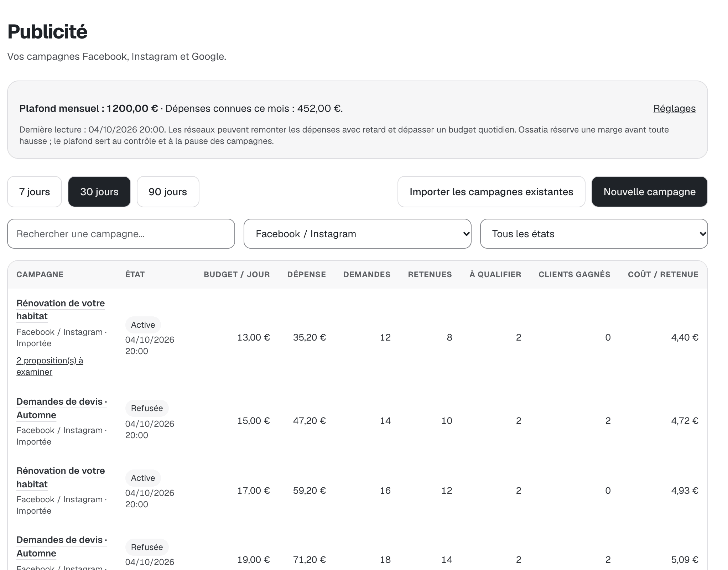
Task: Click the DÉPENSE column header
Action: point(307,274)
